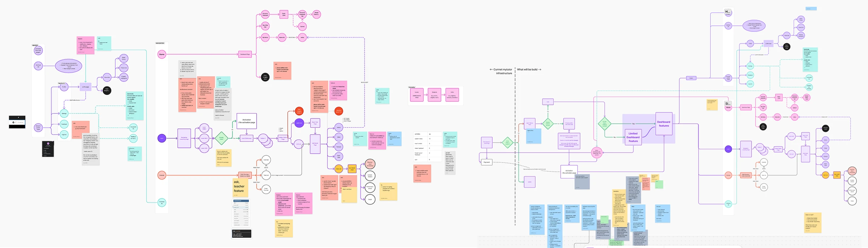Select the lavender profile page box
This screenshot has width=868, height=248.
click(86, 87)
